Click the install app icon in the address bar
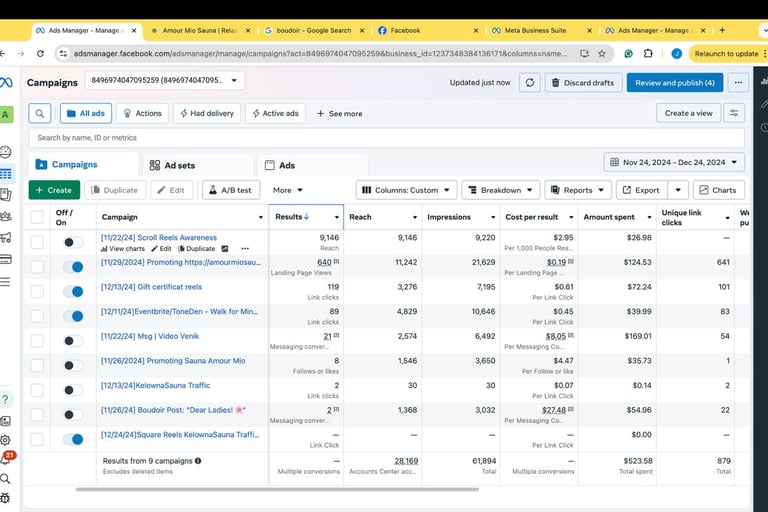The height and width of the screenshot is (512, 768). click(584, 53)
